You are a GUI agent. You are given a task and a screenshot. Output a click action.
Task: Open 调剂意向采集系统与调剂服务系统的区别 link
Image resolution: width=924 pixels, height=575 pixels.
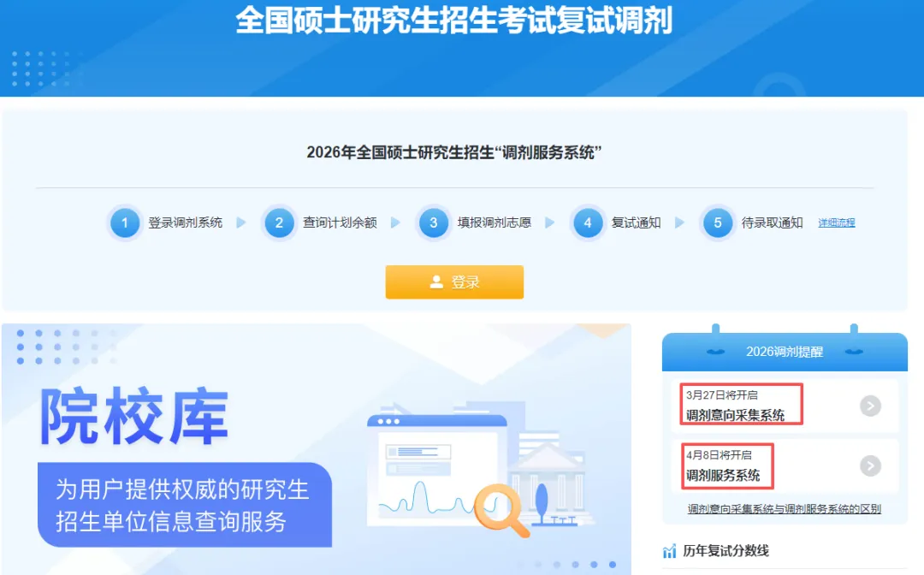click(x=785, y=509)
